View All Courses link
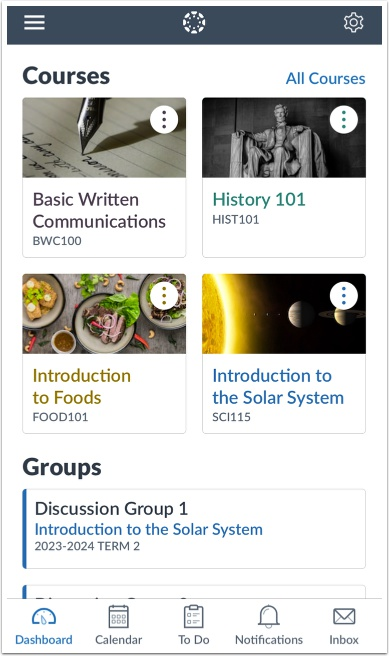389x656 pixels. 325,78
